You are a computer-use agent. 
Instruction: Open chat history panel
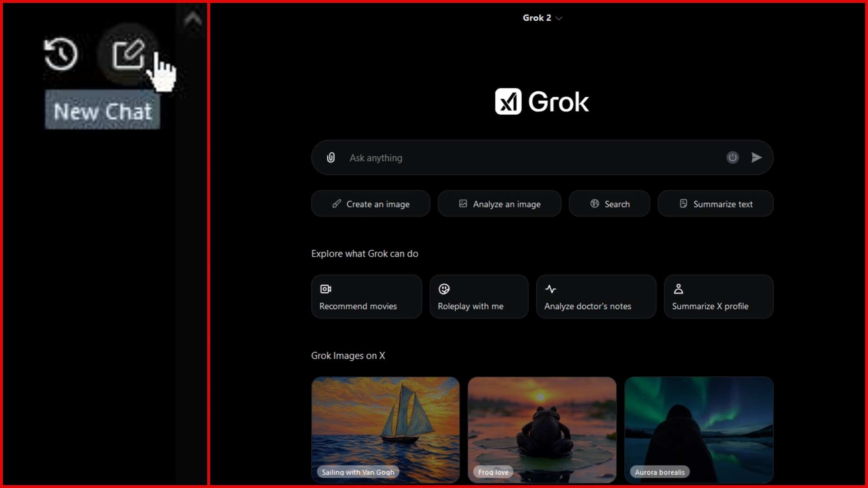point(61,54)
